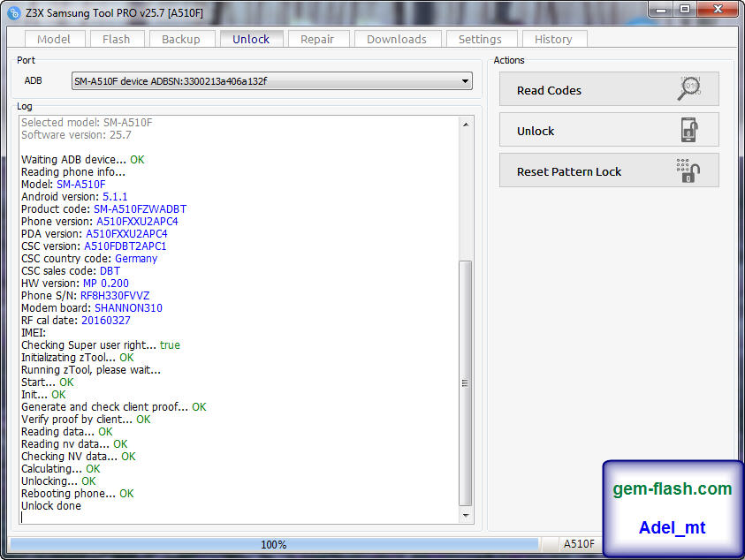The height and width of the screenshot is (560, 745).
Task: Click PDA version A510FXXU2APC4 value
Action: [x=126, y=234]
